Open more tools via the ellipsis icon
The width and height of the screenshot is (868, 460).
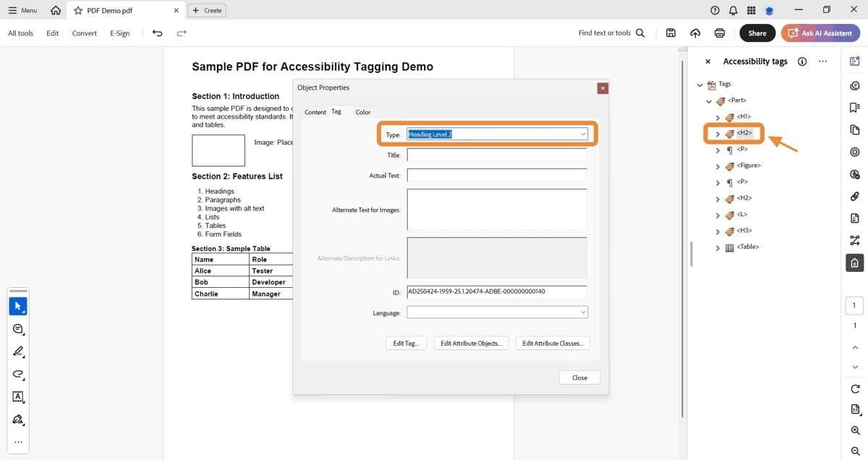[x=17, y=442]
